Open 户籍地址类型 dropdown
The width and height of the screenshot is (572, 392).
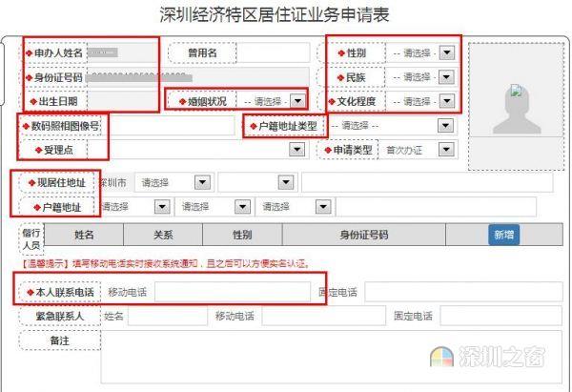tap(445, 126)
